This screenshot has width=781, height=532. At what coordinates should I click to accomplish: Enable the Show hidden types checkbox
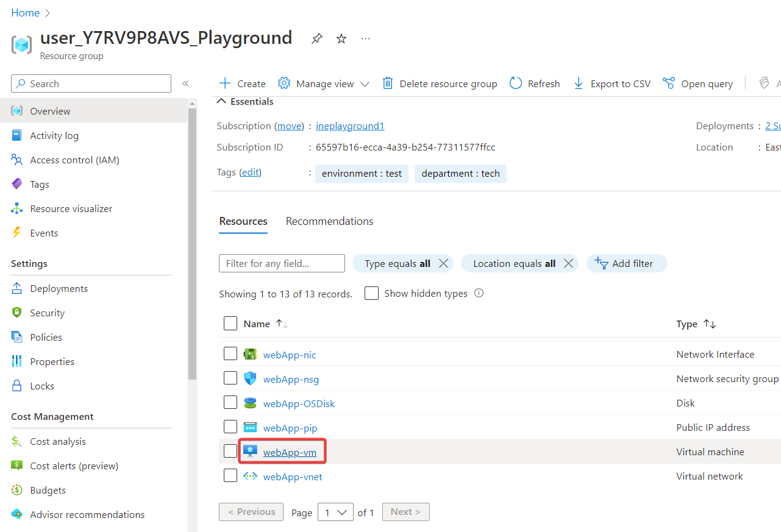pyautogui.click(x=371, y=293)
